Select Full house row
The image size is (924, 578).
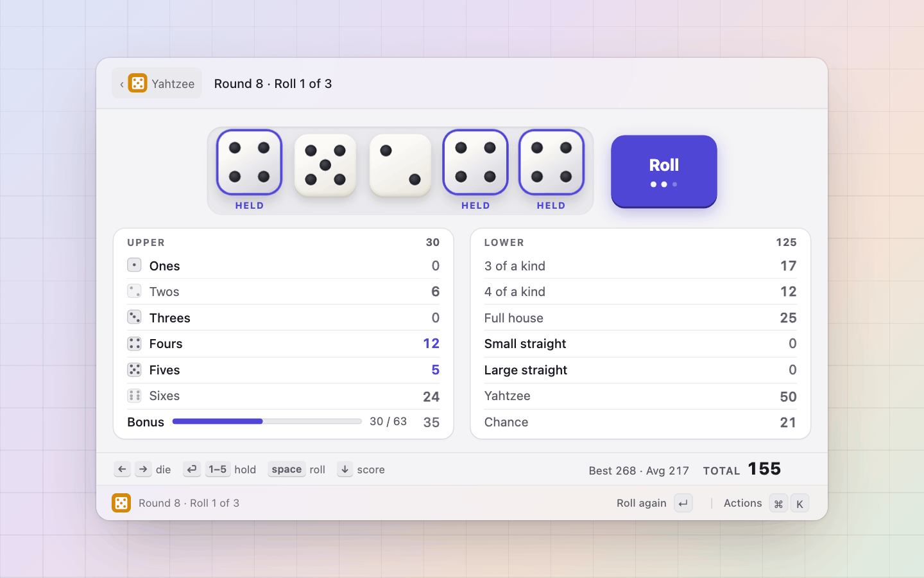coord(640,318)
